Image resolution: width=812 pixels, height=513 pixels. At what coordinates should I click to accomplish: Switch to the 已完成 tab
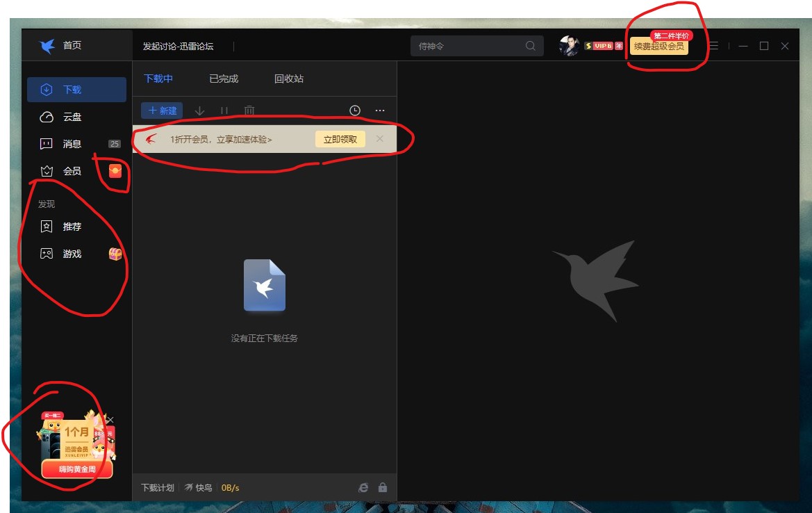[x=224, y=79]
